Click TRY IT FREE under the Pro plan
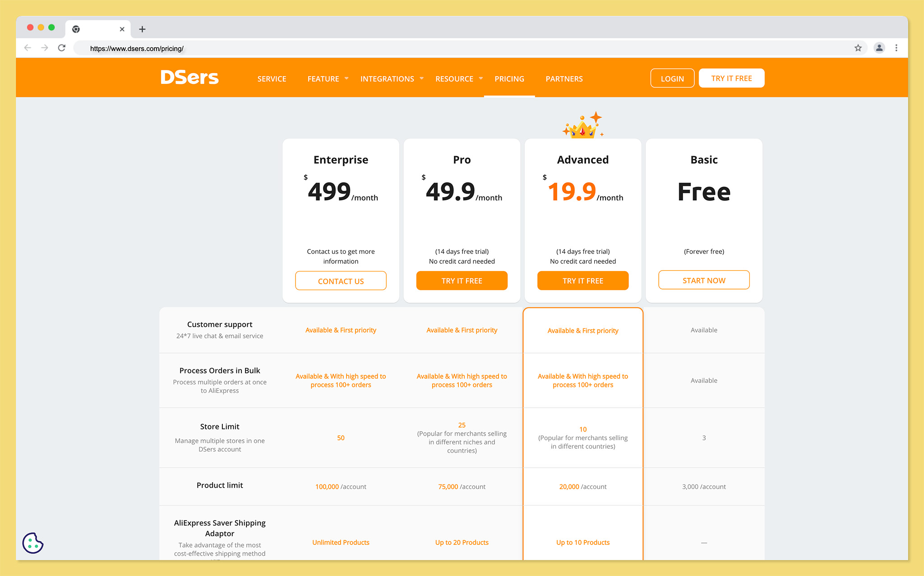The image size is (924, 576). point(462,281)
